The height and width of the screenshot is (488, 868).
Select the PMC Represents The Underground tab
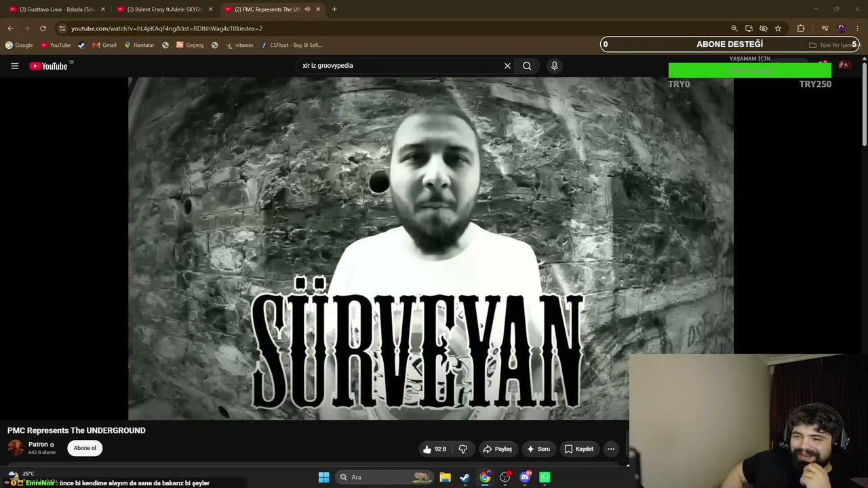[264, 9]
